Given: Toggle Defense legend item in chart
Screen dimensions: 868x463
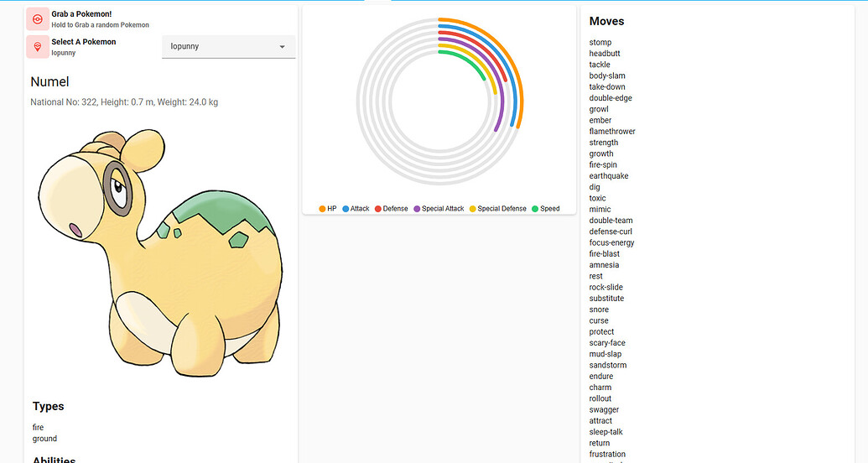Looking at the screenshot, I should coord(392,209).
